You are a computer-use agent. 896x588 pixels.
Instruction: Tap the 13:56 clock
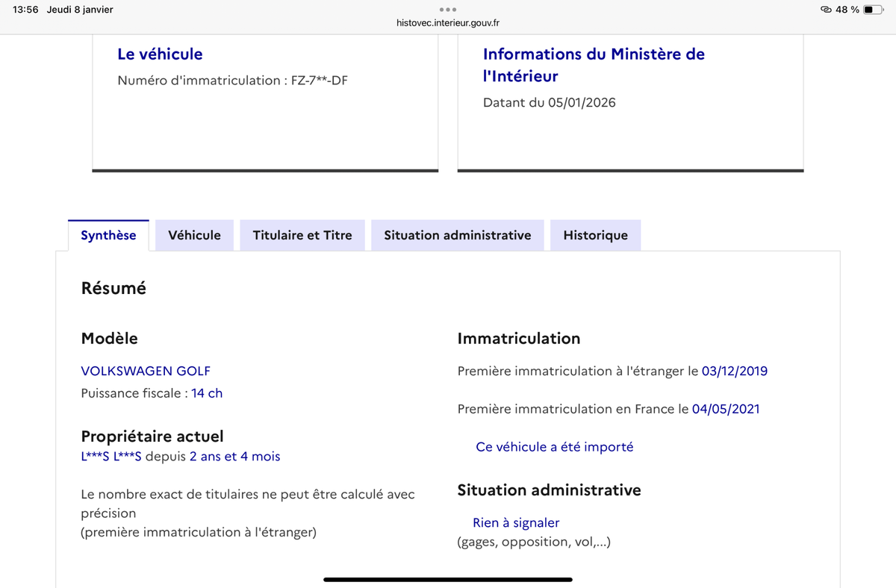(x=25, y=10)
